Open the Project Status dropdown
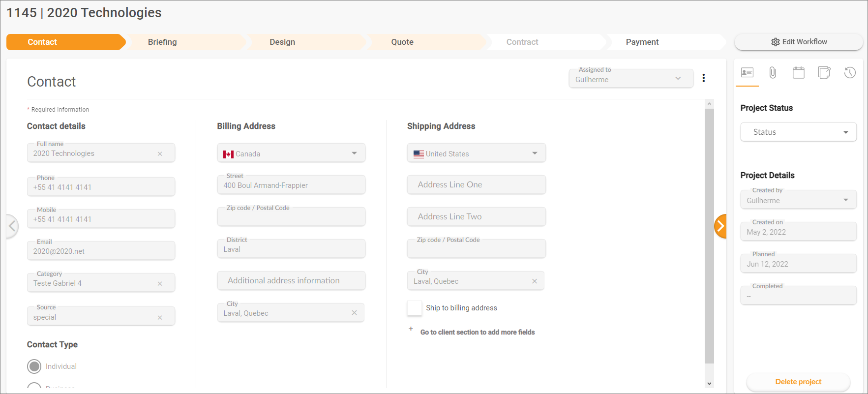 coord(798,132)
